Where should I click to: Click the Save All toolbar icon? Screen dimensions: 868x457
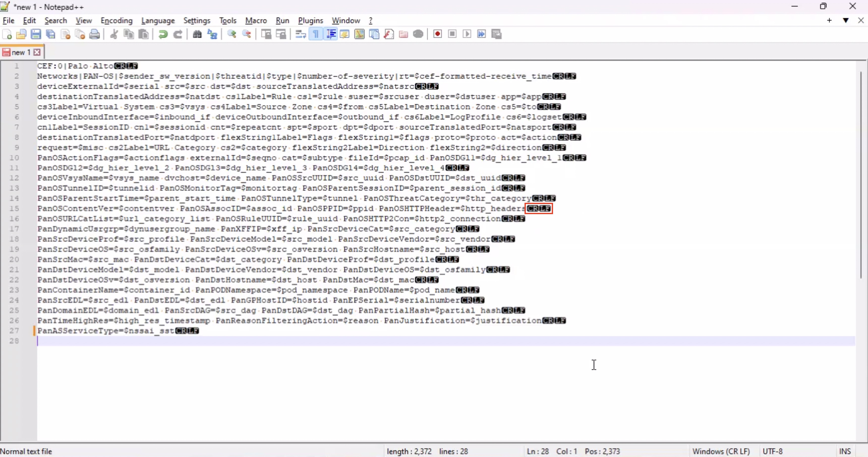50,34
